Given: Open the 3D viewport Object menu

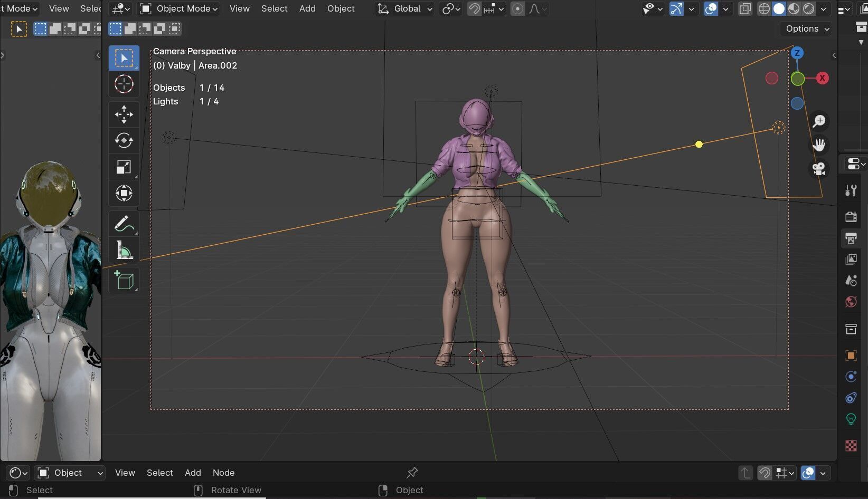Looking at the screenshot, I should point(341,9).
